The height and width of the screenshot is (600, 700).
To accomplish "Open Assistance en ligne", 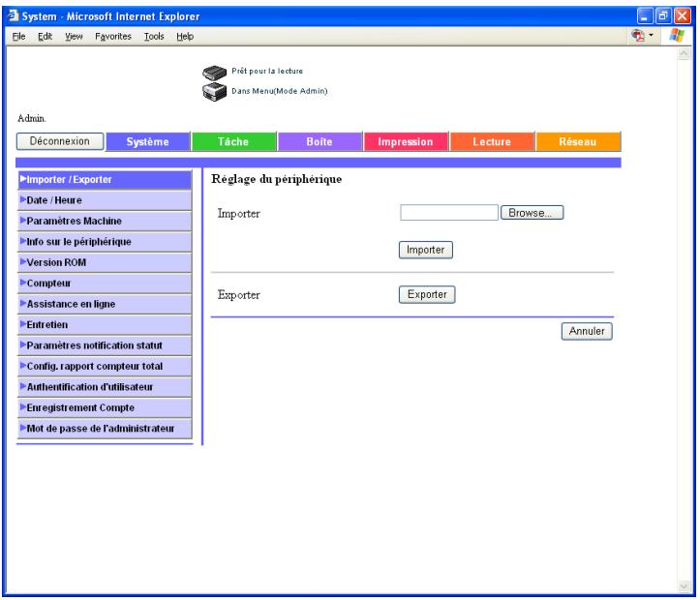I will [x=105, y=304].
